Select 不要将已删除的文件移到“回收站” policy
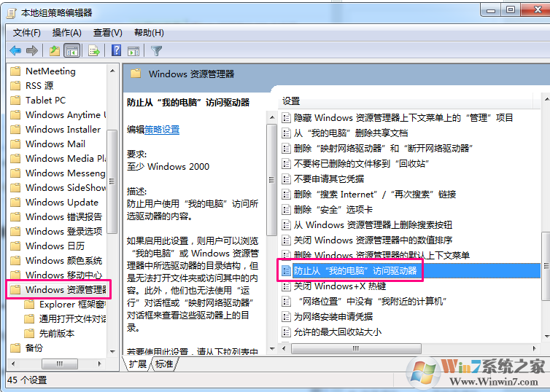Viewport: 550px width, 392px height. click(362, 164)
